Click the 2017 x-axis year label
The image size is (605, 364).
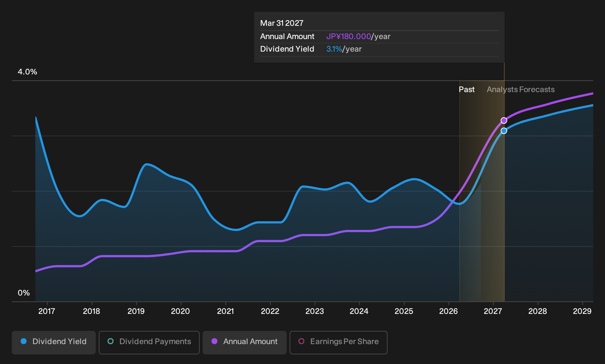47,311
